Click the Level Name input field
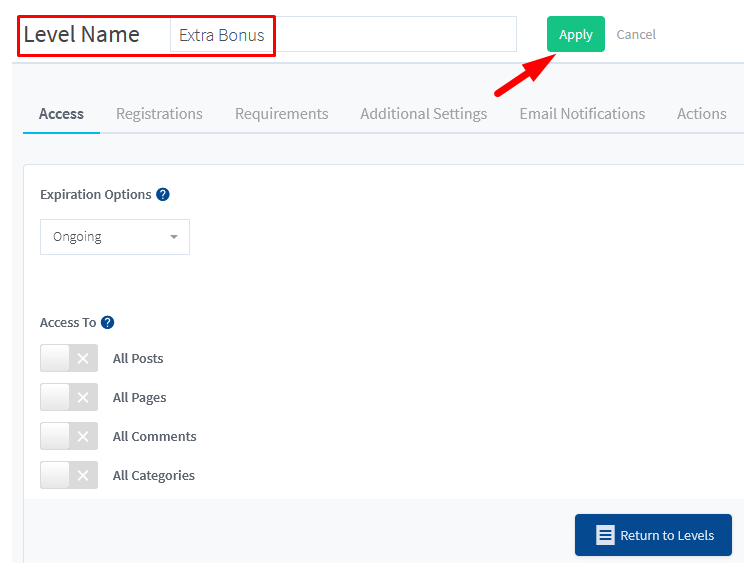Image resolution: width=744 pixels, height=576 pixels. click(344, 34)
